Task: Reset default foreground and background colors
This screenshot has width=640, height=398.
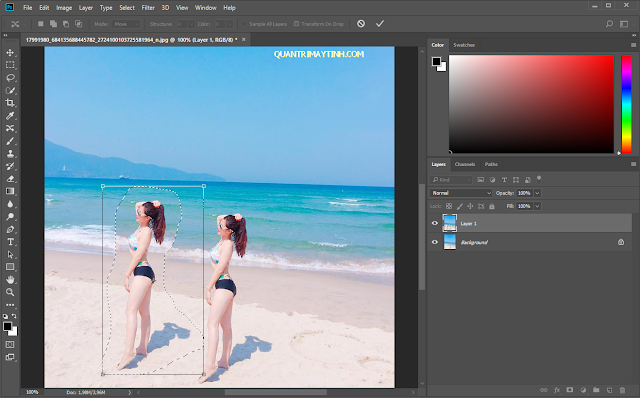Action: [5, 316]
